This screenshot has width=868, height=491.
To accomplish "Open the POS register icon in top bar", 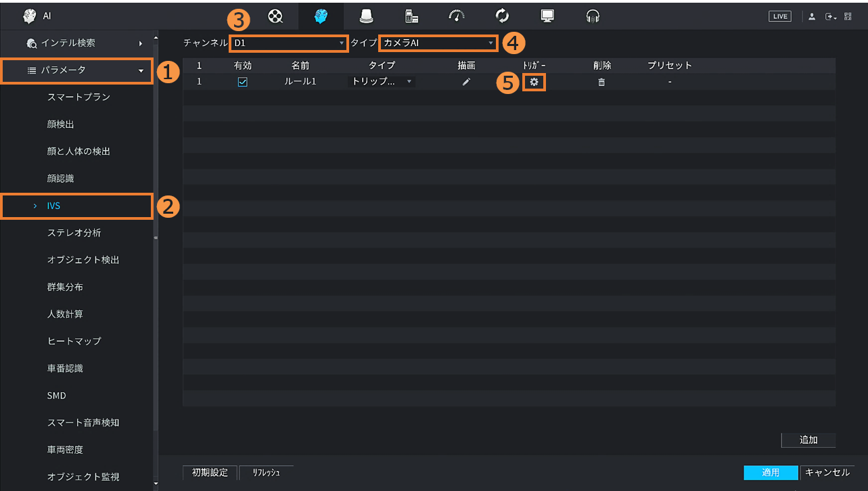I will [x=411, y=16].
